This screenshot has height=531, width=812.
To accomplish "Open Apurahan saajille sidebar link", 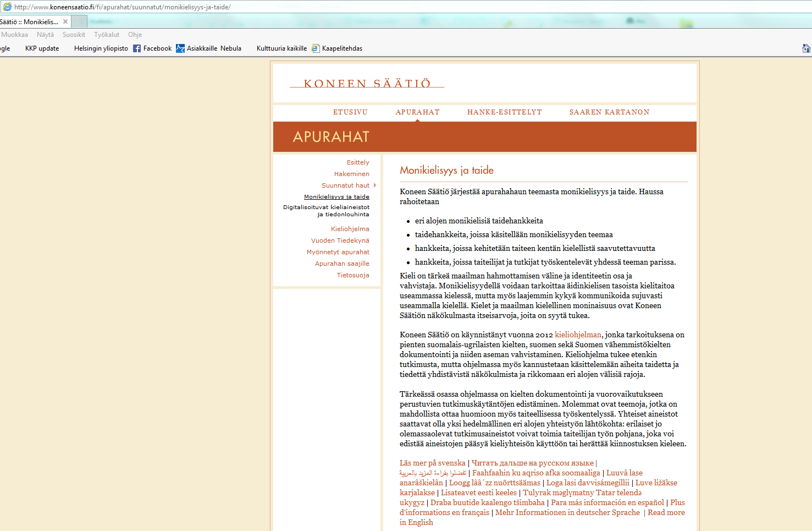I will [342, 264].
